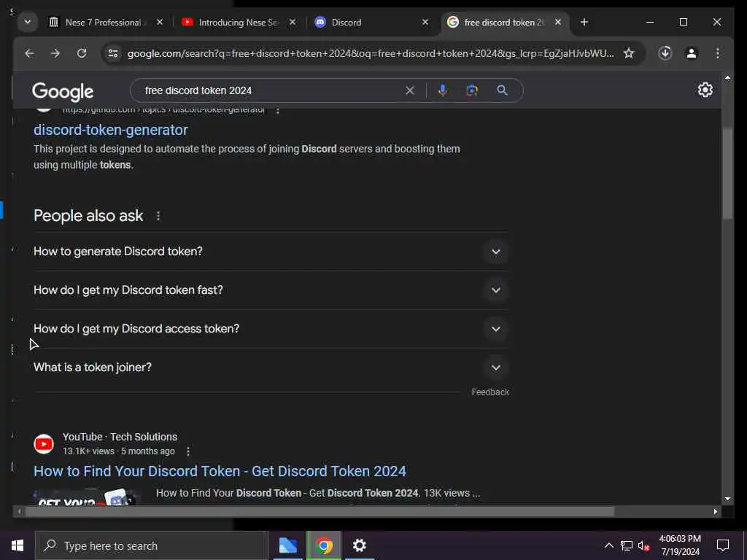Show hidden system tray icons
Image resolution: width=747 pixels, height=560 pixels.
click(609, 545)
